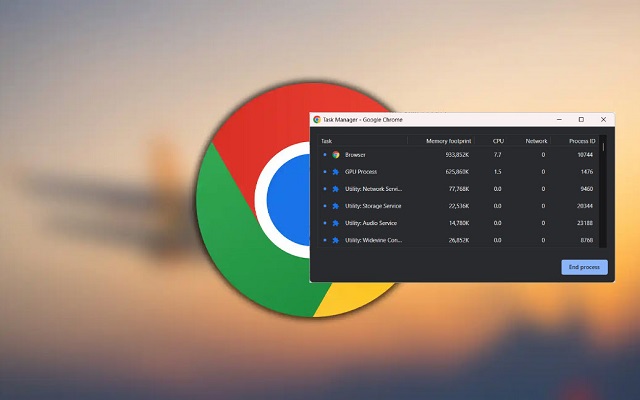Click the Chrome icon in the Browser row
Image resolution: width=640 pixels, height=400 pixels.
(336, 155)
